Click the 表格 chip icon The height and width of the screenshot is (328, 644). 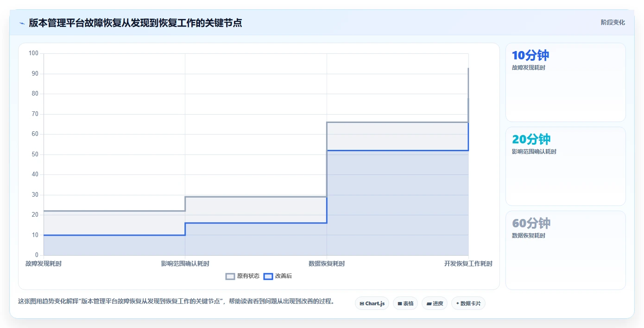click(400, 304)
